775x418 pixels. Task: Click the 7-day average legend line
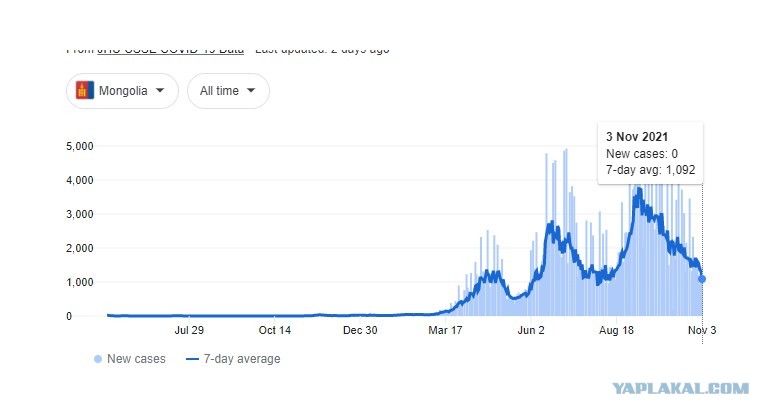(x=192, y=359)
